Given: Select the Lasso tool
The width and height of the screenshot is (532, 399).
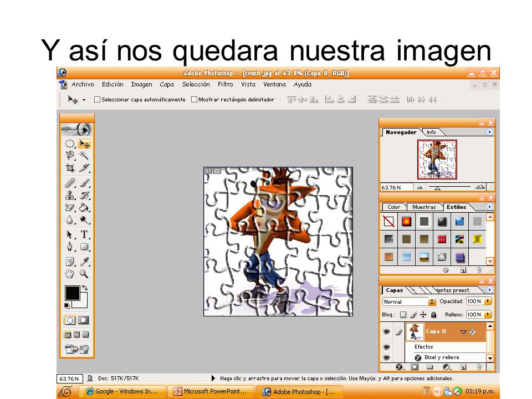Looking at the screenshot, I should pos(70,155).
